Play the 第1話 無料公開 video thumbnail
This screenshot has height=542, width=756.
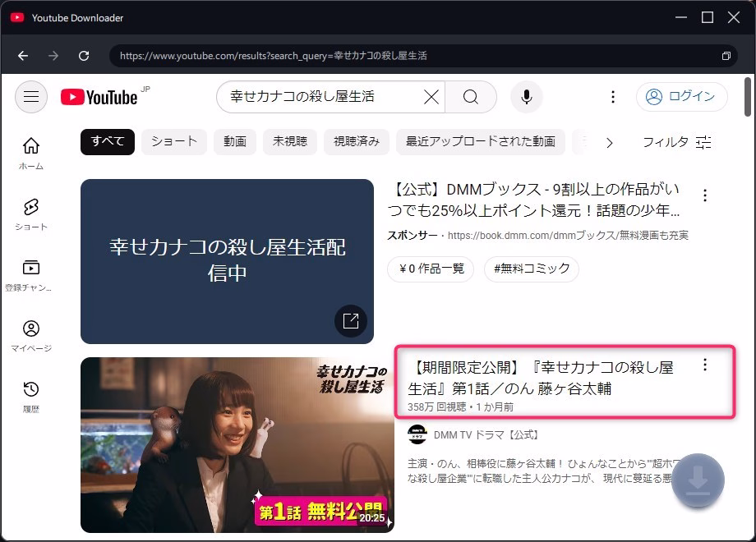coord(237,444)
